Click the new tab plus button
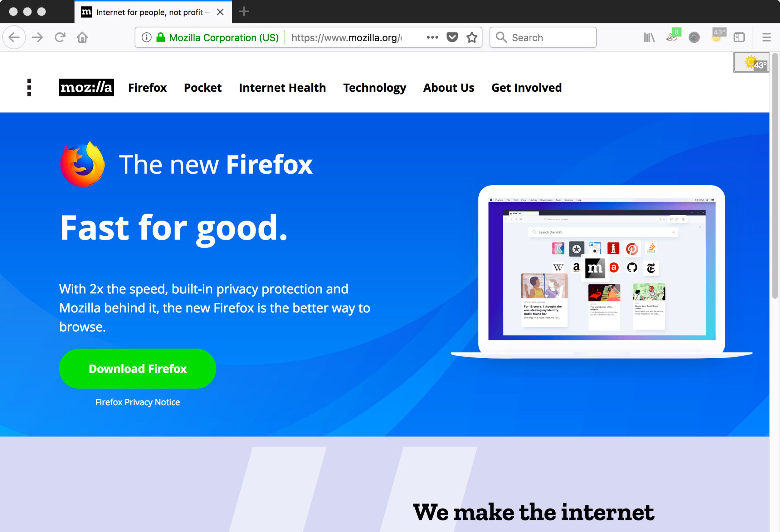 tap(244, 11)
